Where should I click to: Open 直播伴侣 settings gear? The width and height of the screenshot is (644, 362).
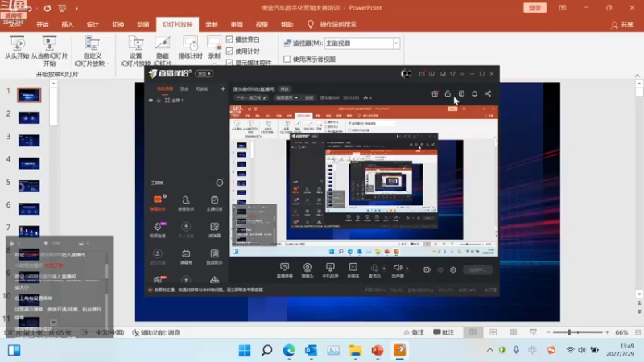point(453,269)
